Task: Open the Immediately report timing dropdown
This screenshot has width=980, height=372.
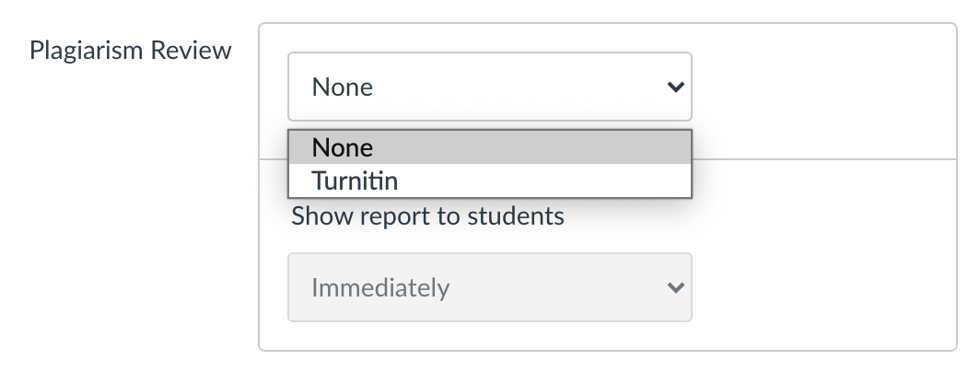Action: pyautogui.click(x=490, y=287)
